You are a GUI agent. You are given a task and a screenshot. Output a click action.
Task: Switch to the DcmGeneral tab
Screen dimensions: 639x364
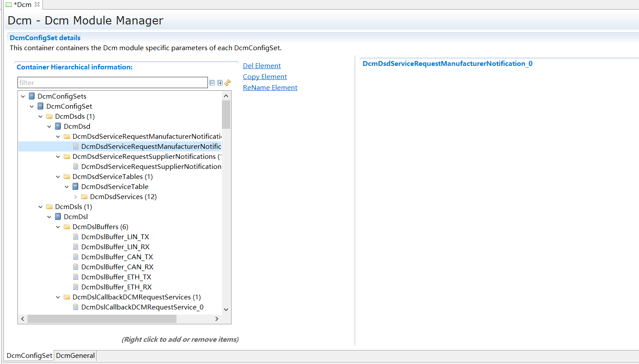coord(75,356)
